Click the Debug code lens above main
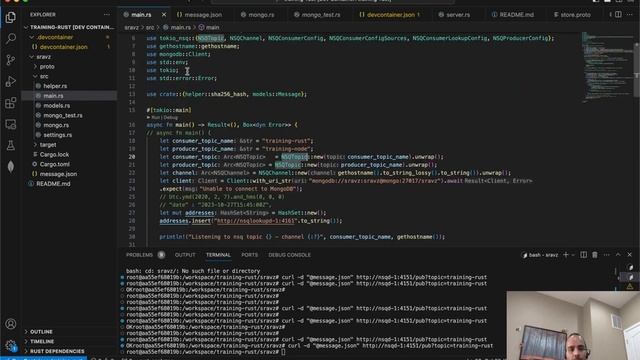The height and width of the screenshot is (360, 640). click(x=171, y=118)
